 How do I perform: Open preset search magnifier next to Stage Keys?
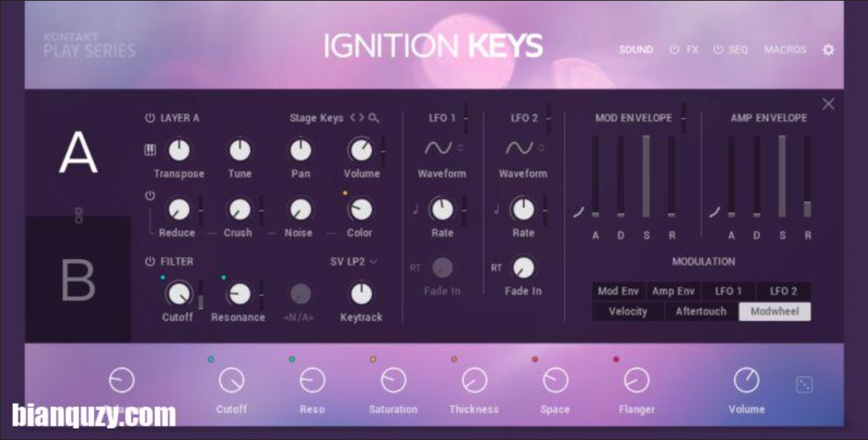click(374, 118)
